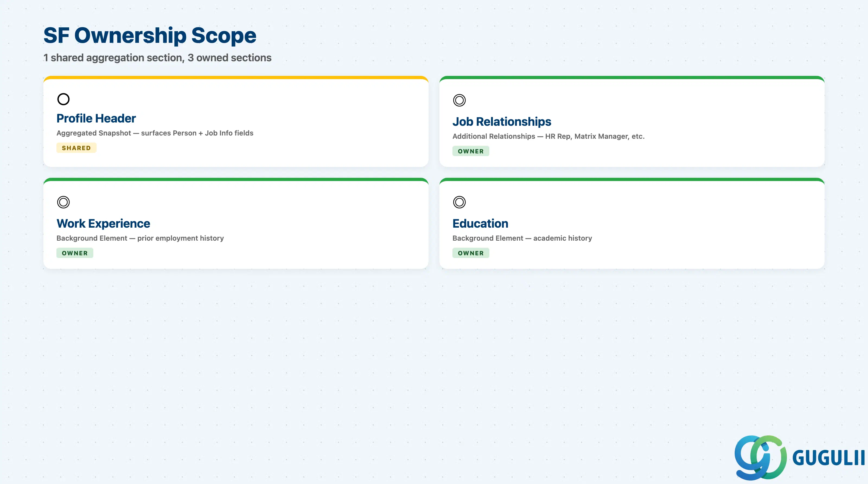The width and height of the screenshot is (868, 484).
Task: Select the OWNER badge under Education
Action: [x=471, y=253]
